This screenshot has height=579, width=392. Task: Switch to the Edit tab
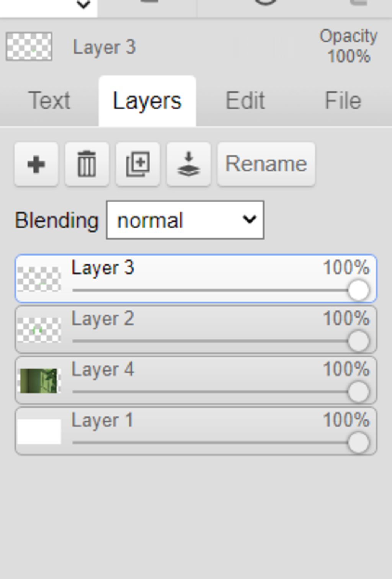[x=245, y=101]
